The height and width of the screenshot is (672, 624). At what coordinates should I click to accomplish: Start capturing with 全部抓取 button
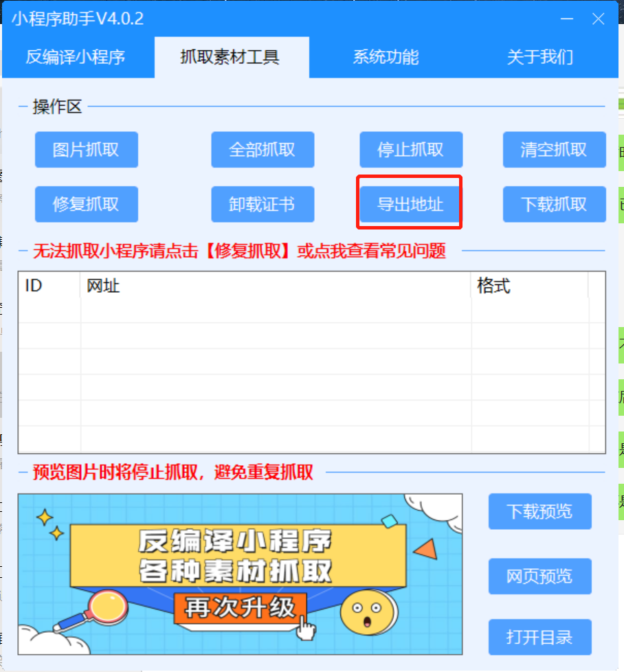(x=263, y=150)
